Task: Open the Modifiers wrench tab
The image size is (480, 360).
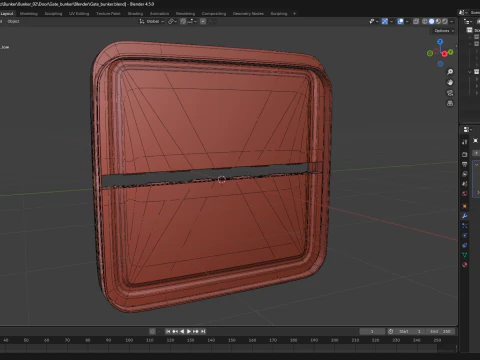Action: pyautogui.click(x=465, y=216)
